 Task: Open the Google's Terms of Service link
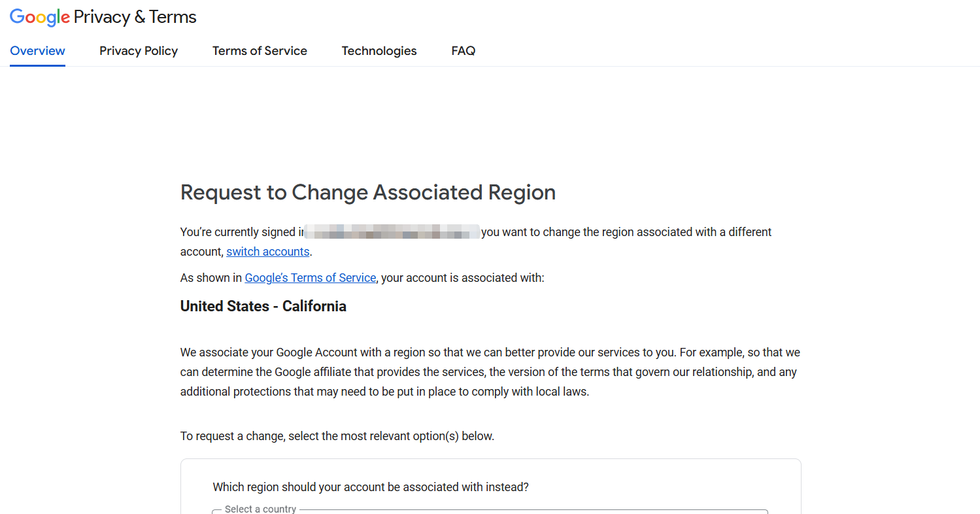pyautogui.click(x=310, y=278)
